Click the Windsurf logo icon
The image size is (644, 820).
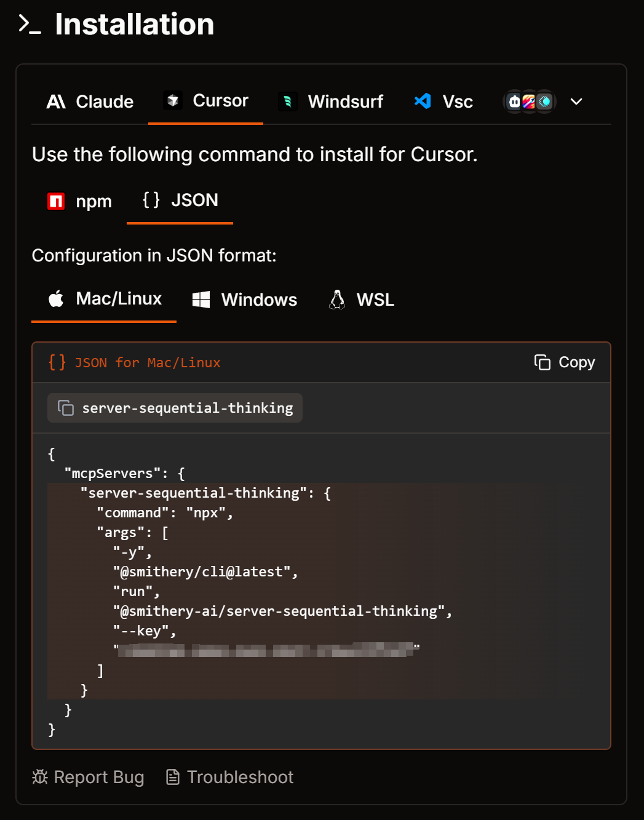(x=288, y=102)
